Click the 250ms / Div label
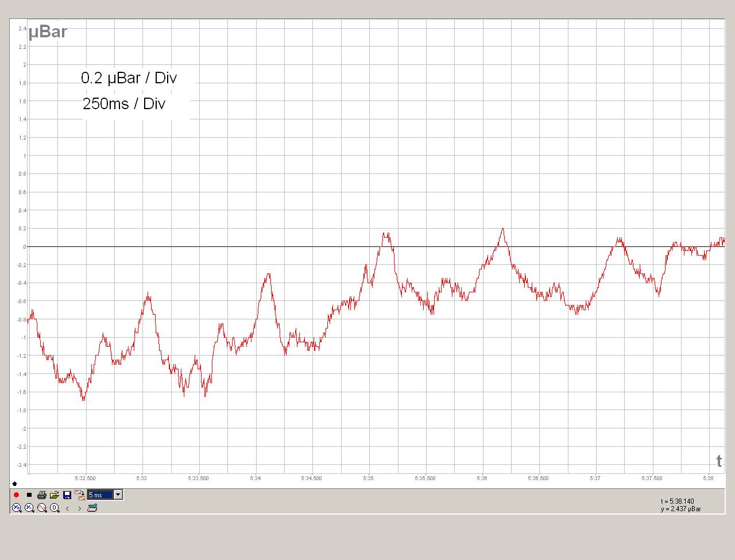 tap(124, 104)
